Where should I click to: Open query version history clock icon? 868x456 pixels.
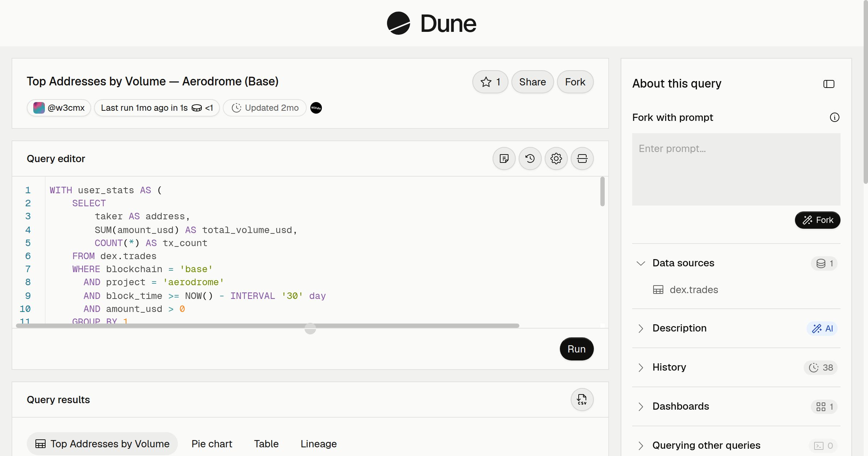point(530,159)
